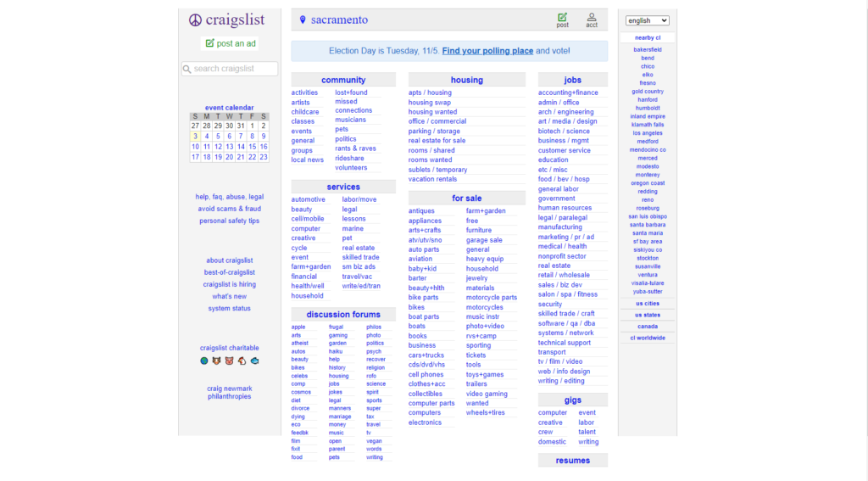The height and width of the screenshot is (481, 868).
Task: Open writing / editing jobs
Action: pyautogui.click(x=561, y=381)
